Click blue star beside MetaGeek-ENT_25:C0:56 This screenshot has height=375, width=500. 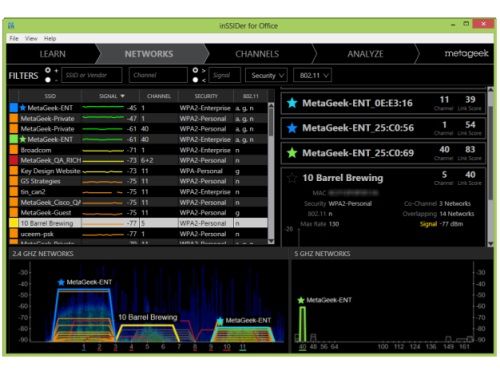click(x=292, y=128)
